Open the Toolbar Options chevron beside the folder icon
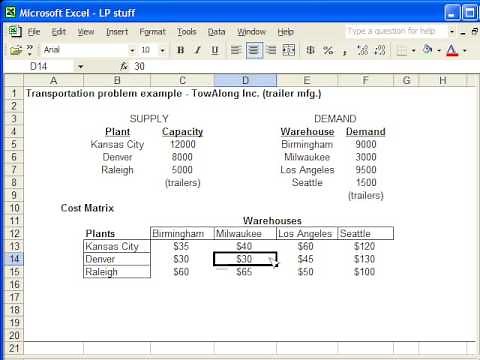The width and height of the screenshot is (480, 360). click(x=30, y=50)
